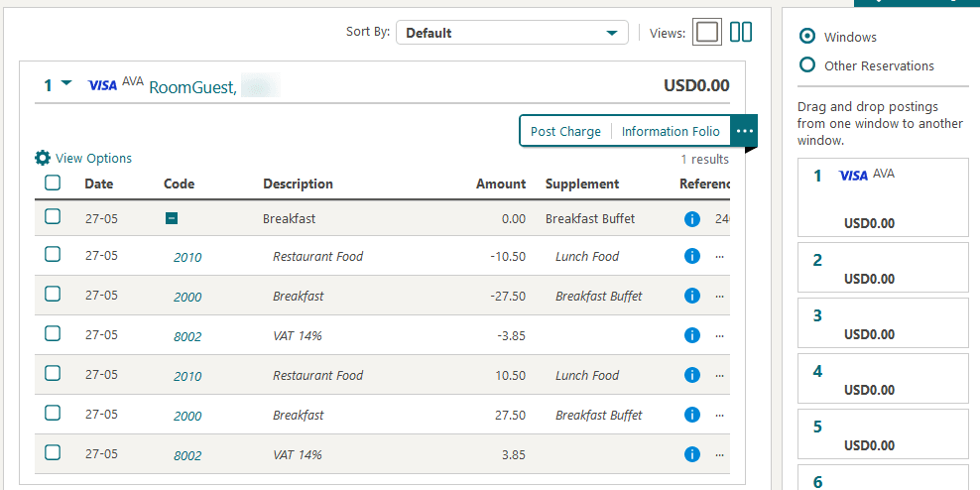Open the Sort By dropdown

[512, 33]
